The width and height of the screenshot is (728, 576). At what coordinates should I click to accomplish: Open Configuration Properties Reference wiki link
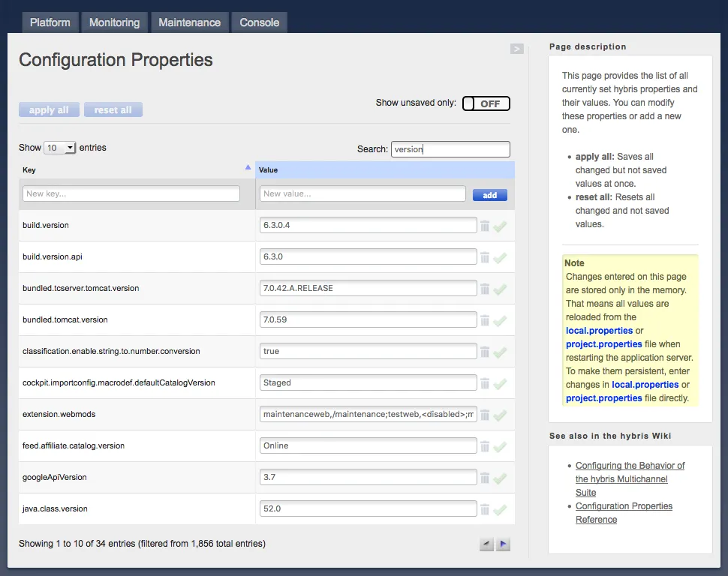click(x=624, y=512)
